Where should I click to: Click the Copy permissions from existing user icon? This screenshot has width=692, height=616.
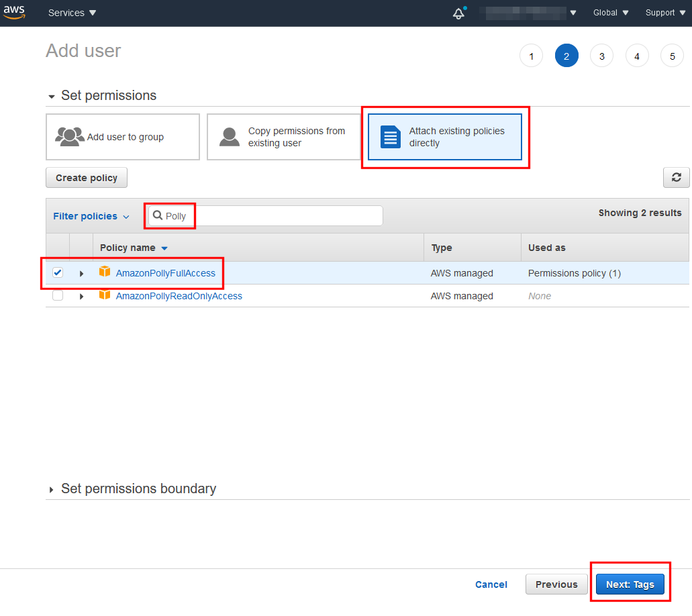click(x=229, y=136)
